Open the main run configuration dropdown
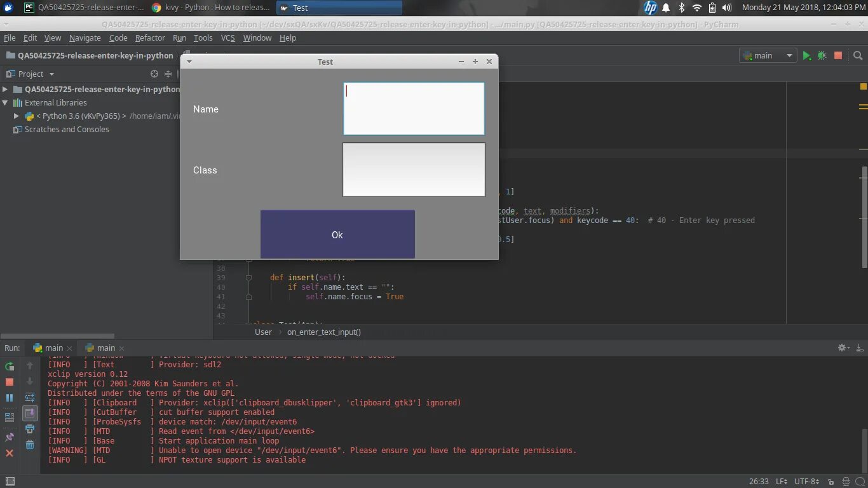868x488 pixels. 768,56
